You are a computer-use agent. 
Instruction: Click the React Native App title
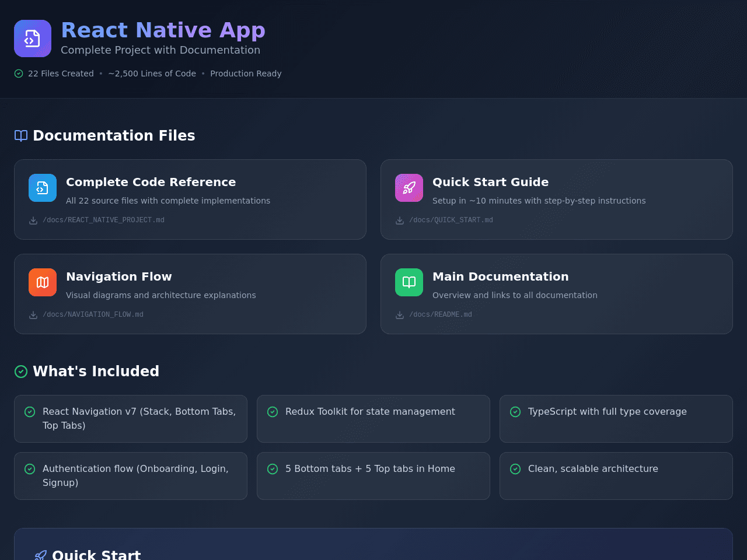[x=163, y=30]
